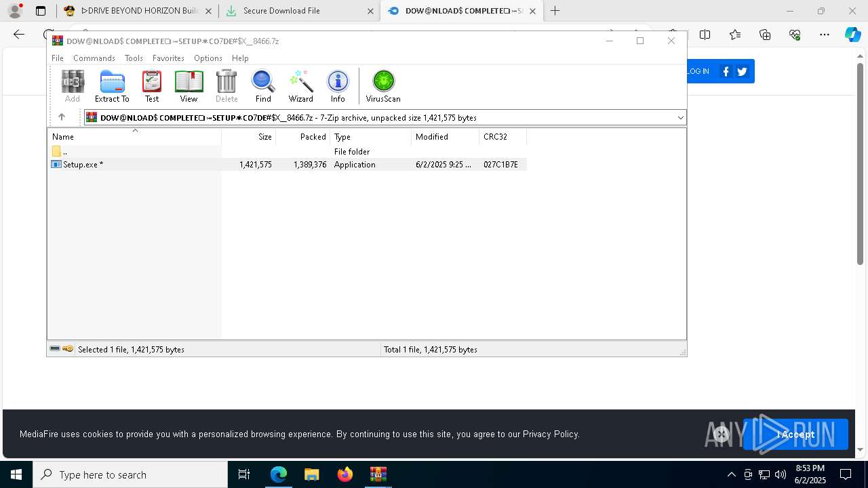Click the LOG IN button on MediaFire
868x488 pixels.
tap(698, 71)
